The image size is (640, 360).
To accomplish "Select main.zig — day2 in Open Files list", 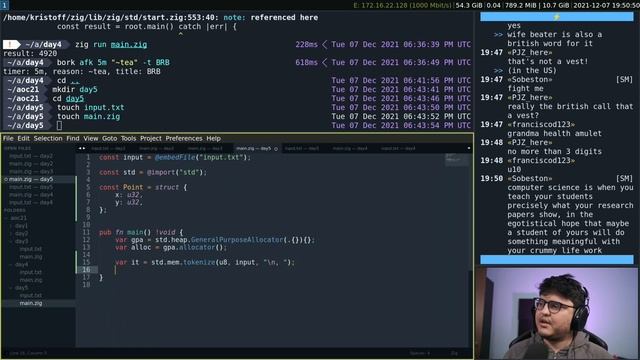I will [31, 164].
